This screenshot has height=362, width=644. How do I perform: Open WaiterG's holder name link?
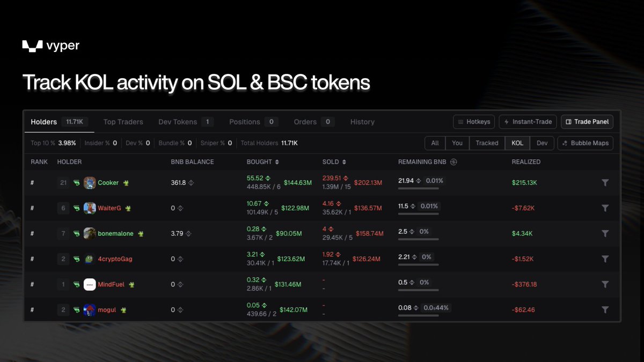tap(109, 208)
